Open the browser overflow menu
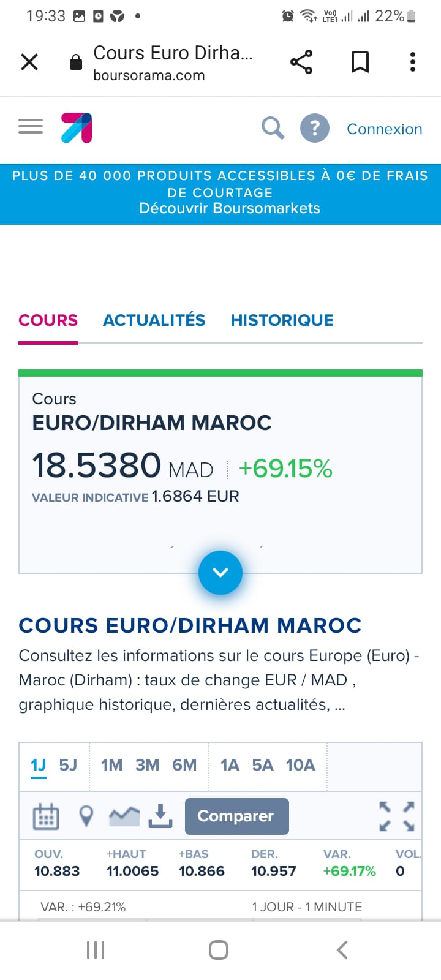Viewport: 441px width, 980px height. [412, 61]
